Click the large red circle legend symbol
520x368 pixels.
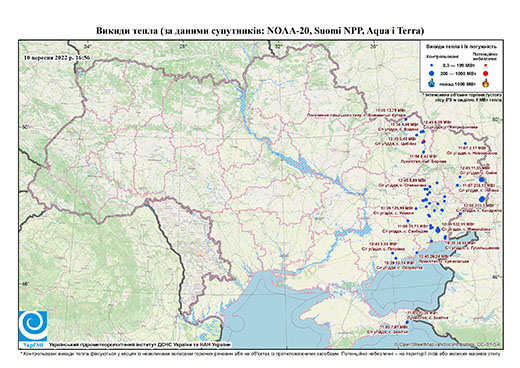pos(486,74)
